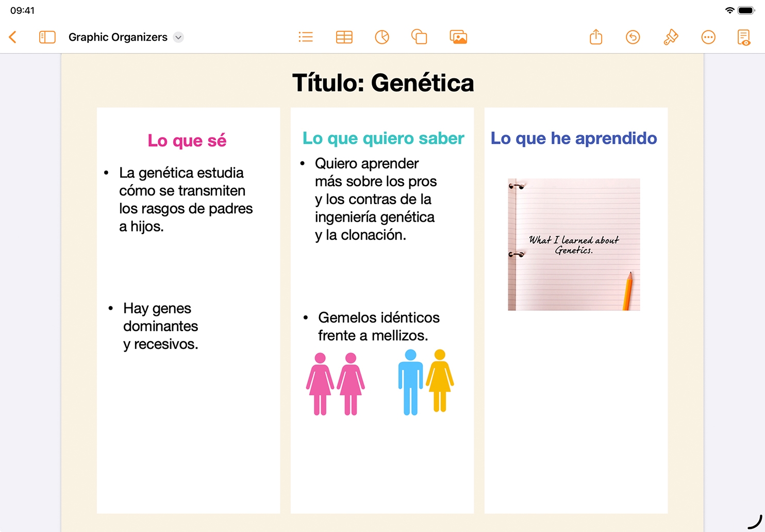Insert media using the photo icon
The image size is (765, 532).
[x=458, y=37]
